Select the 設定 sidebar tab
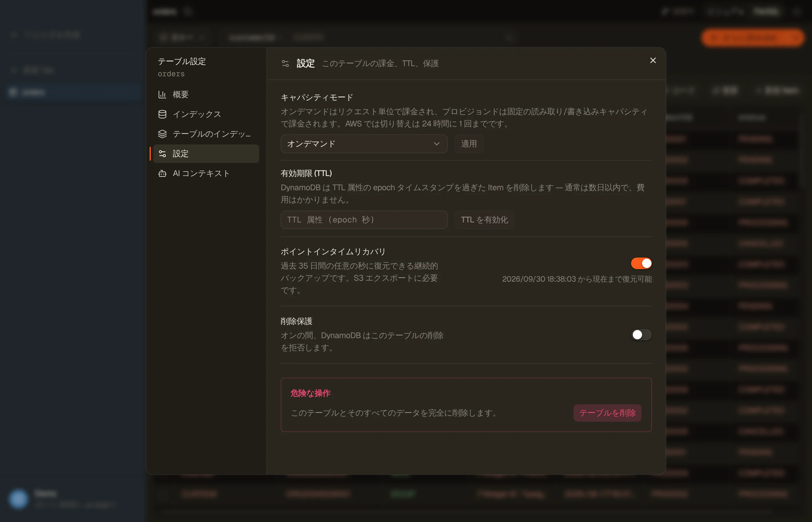 (206, 153)
